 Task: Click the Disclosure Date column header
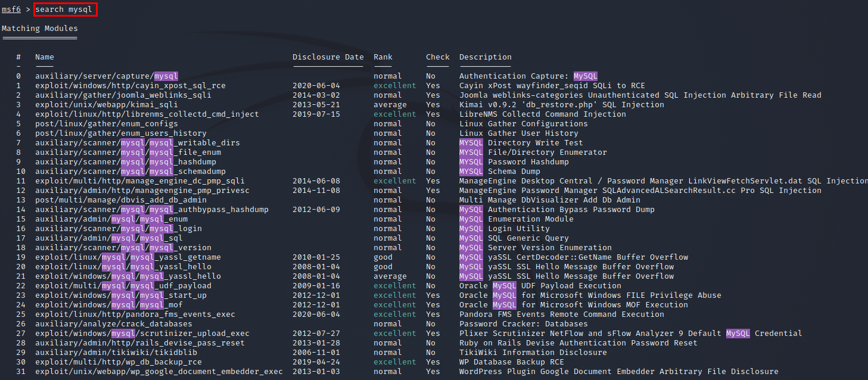pos(328,57)
